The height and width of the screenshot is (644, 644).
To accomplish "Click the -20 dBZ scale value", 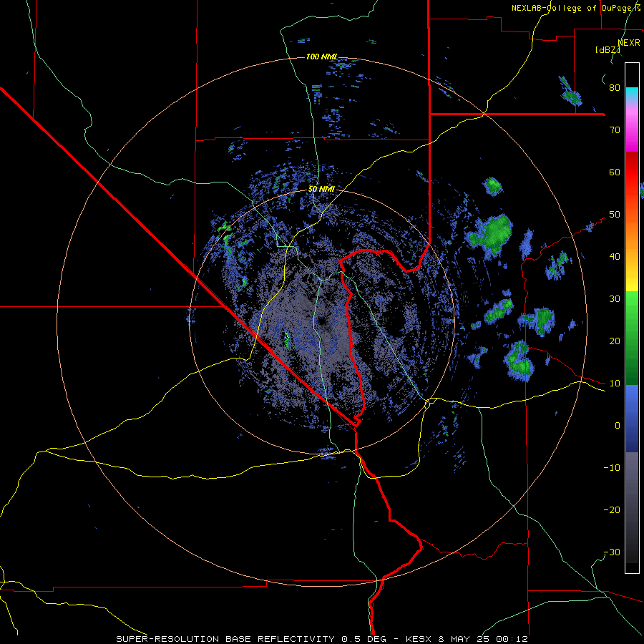I will click(x=612, y=510).
